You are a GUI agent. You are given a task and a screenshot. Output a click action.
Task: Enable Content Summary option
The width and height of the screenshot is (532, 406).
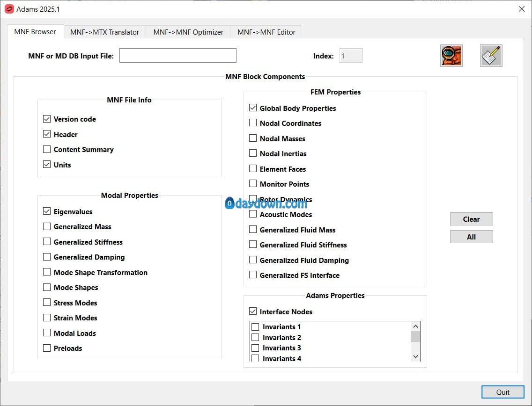(47, 150)
